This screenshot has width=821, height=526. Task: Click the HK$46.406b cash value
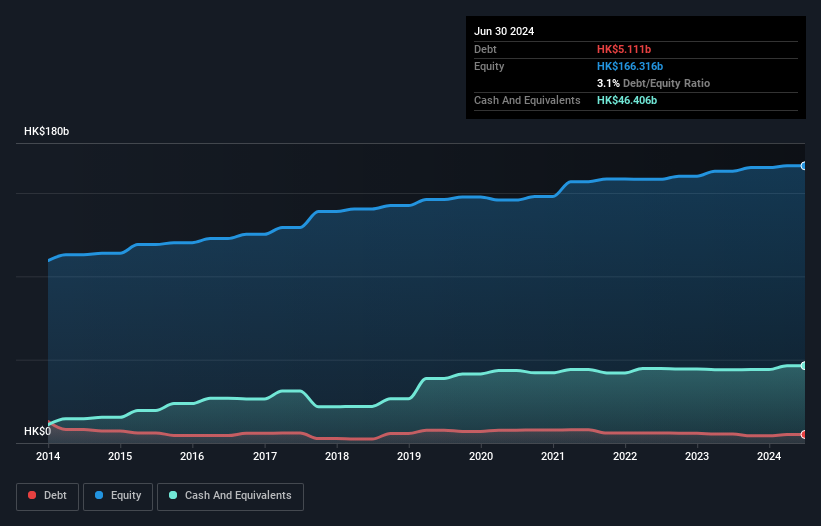point(627,100)
